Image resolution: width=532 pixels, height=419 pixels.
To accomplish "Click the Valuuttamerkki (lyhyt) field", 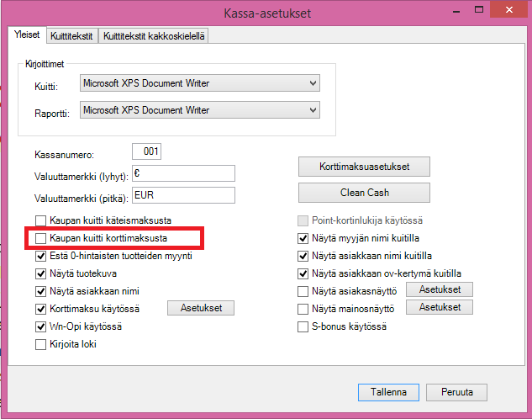I will [x=182, y=172].
